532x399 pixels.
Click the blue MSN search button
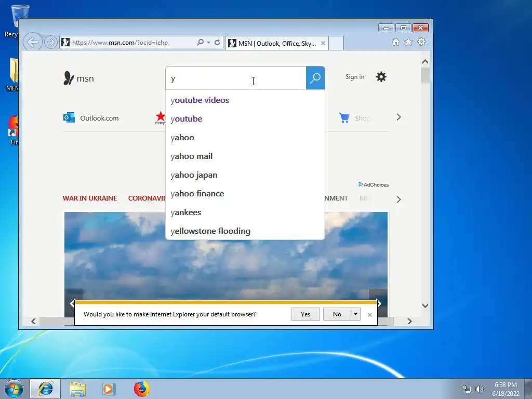point(315,78)
